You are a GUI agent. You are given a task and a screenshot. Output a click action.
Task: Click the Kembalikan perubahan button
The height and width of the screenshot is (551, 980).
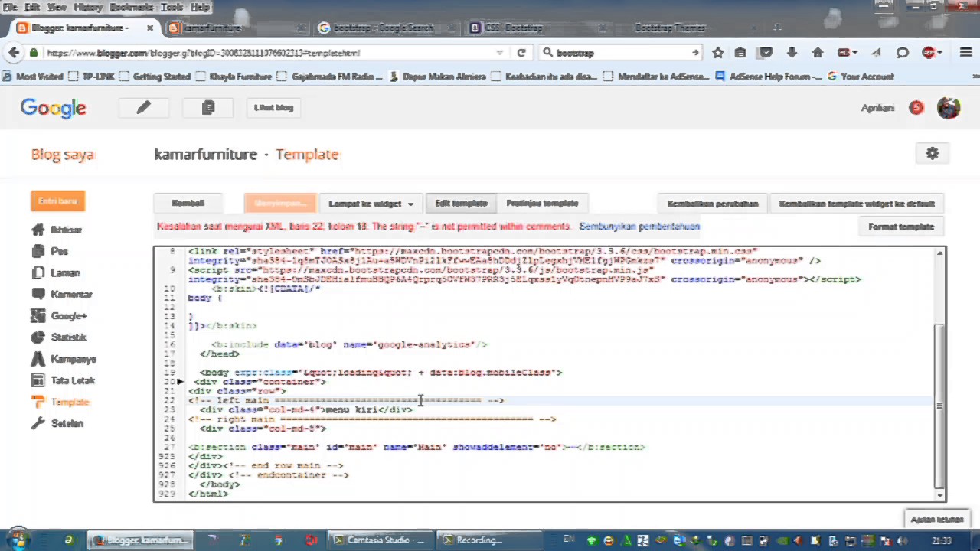coord(713,204)
